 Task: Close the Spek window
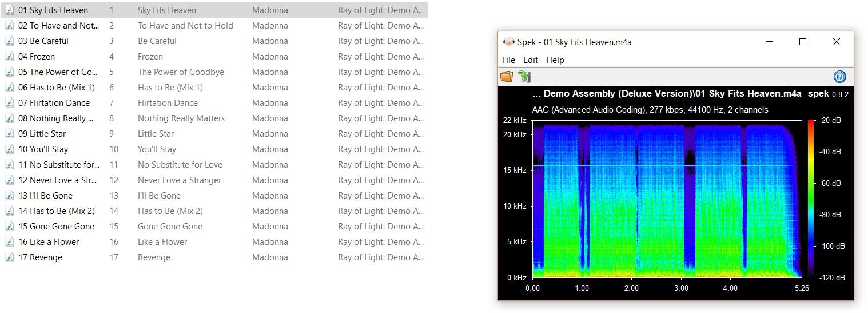pyautogui.click(x=836, y=42)
